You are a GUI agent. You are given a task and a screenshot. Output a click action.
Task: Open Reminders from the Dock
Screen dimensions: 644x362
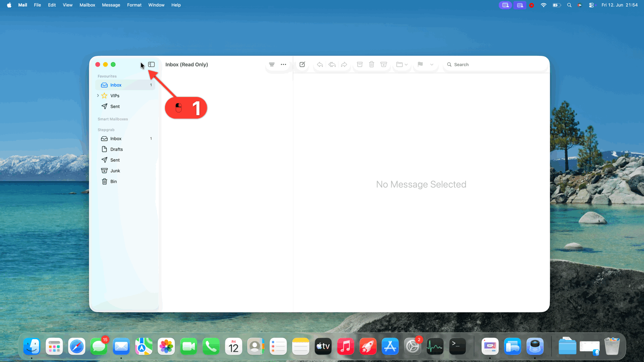tap(278, 346)
